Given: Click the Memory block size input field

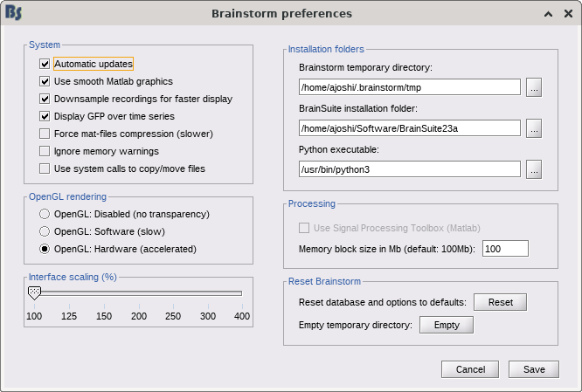Looking at the screenshot, I should coord(505,249).
